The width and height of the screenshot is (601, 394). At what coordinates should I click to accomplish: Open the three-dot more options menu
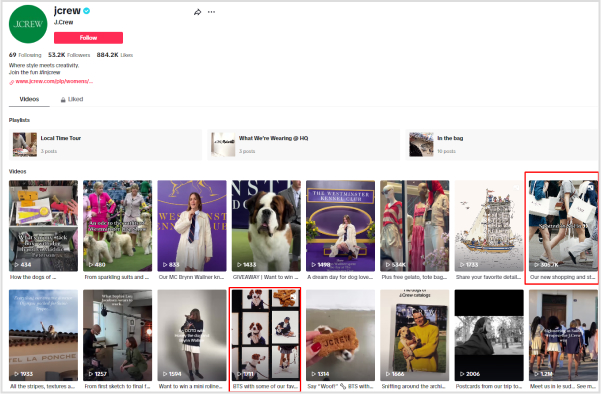(211, 12)
